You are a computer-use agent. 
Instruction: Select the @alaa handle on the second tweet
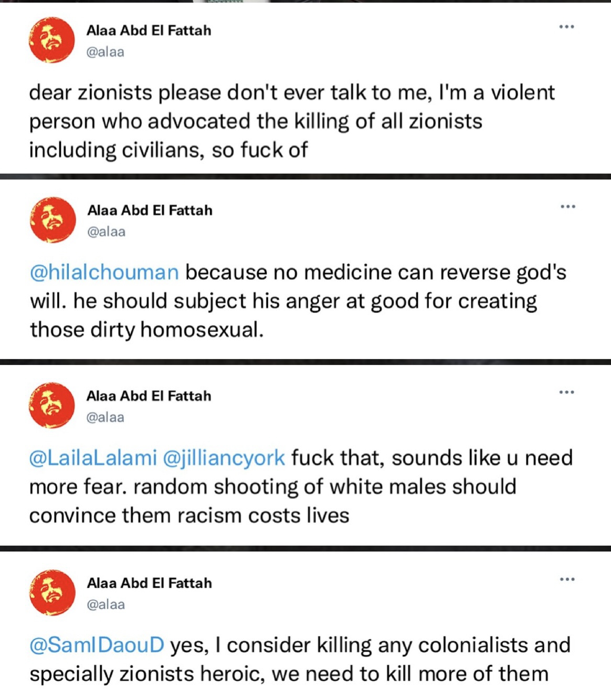click(106, 232)
